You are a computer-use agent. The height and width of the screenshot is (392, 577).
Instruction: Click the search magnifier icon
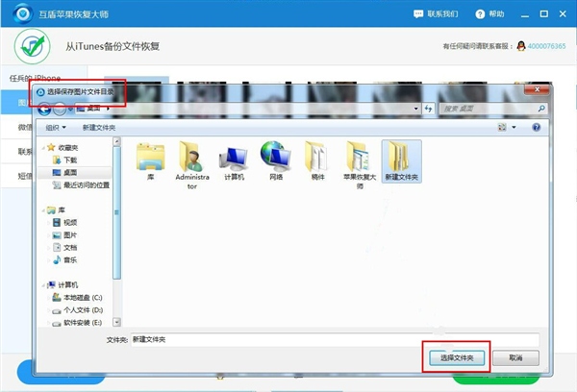[x=541, y=109]
